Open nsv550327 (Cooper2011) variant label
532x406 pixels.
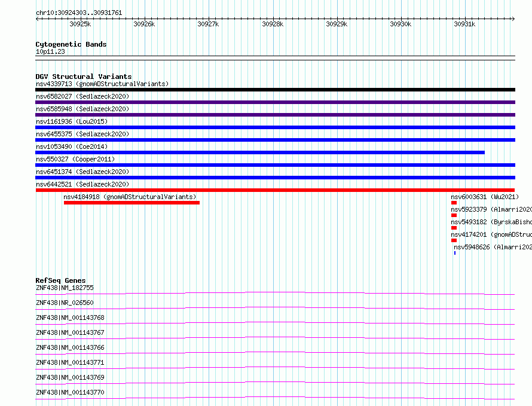click(x=75, y=159)
